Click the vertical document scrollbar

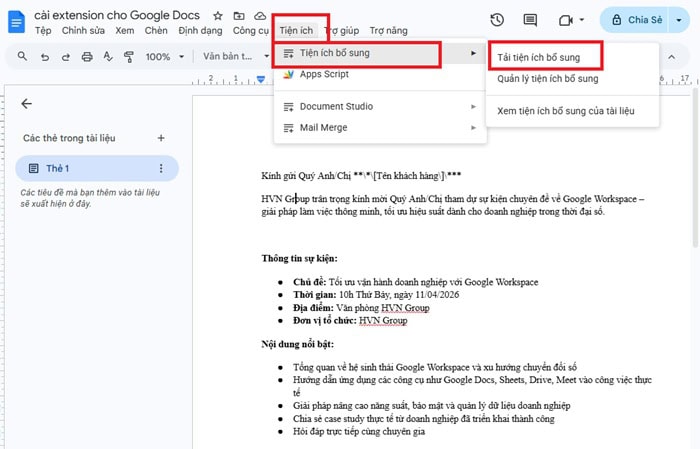(x=694, y=200)
